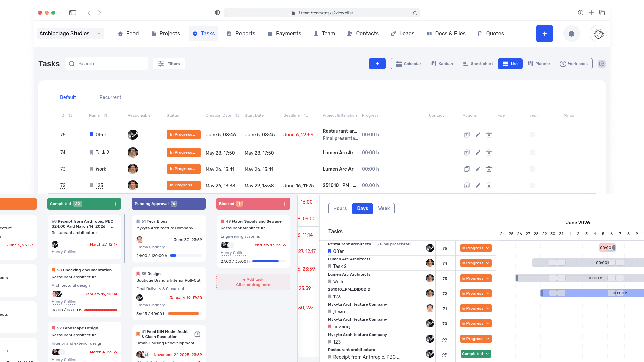Open the Kanban view
Image resolution: width=644 pixels, height=362 pixels.
(442, 64)
